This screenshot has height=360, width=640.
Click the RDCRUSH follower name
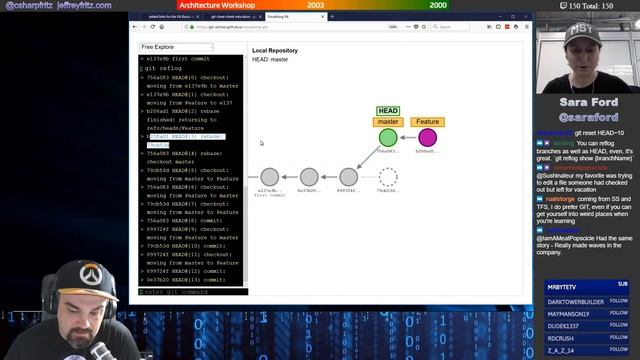pos(560,338)
